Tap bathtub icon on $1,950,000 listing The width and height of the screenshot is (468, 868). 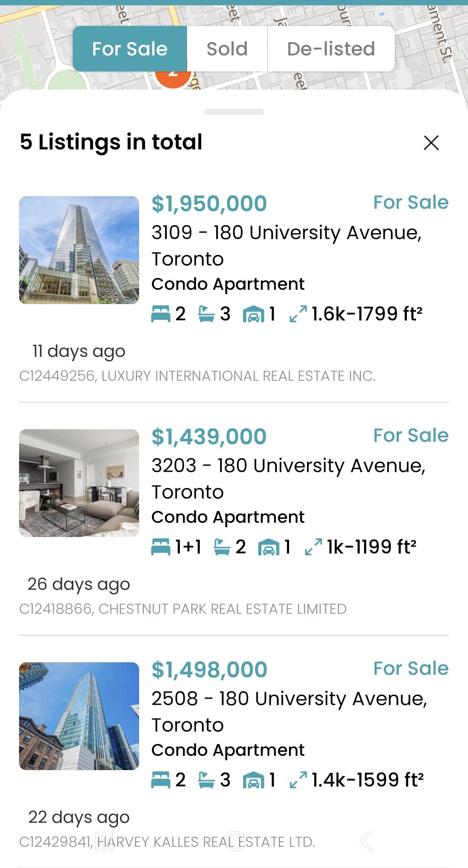tap(206, 314)
